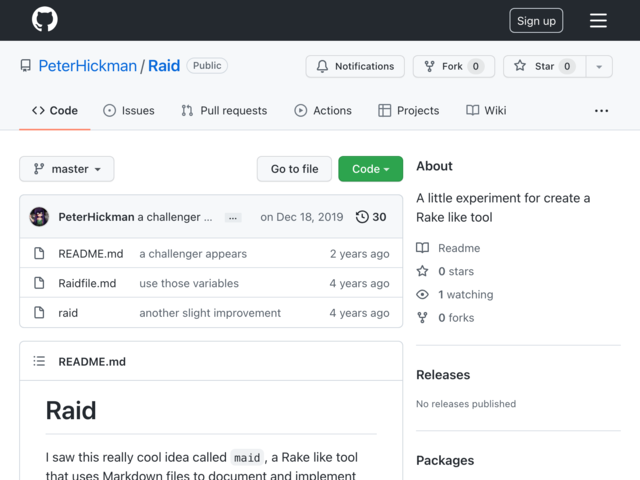This screenshot has width=640, height=480.
Task: Click '4 years ago' on Raidfile.md row
Action: coord(360,283)
